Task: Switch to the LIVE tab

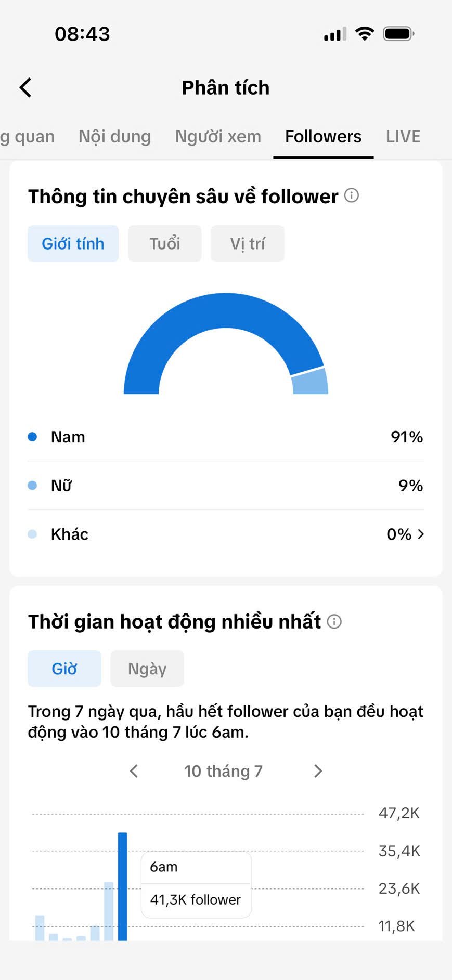Action: coord(403,136)
